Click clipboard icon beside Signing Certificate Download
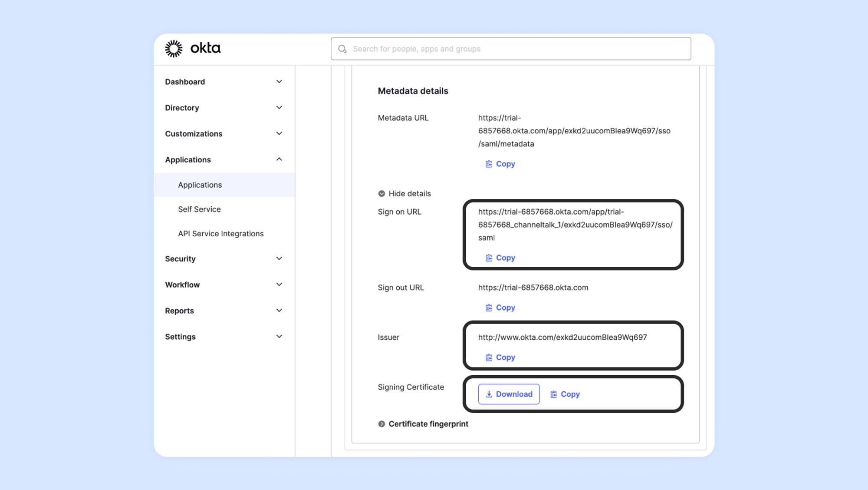868x490 pixels. [x=553, y=394]
